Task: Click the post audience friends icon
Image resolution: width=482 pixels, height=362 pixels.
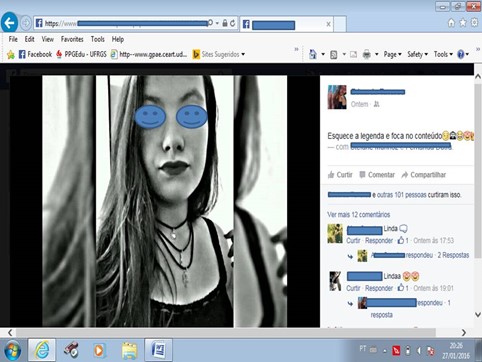Action: pos(377,104)
